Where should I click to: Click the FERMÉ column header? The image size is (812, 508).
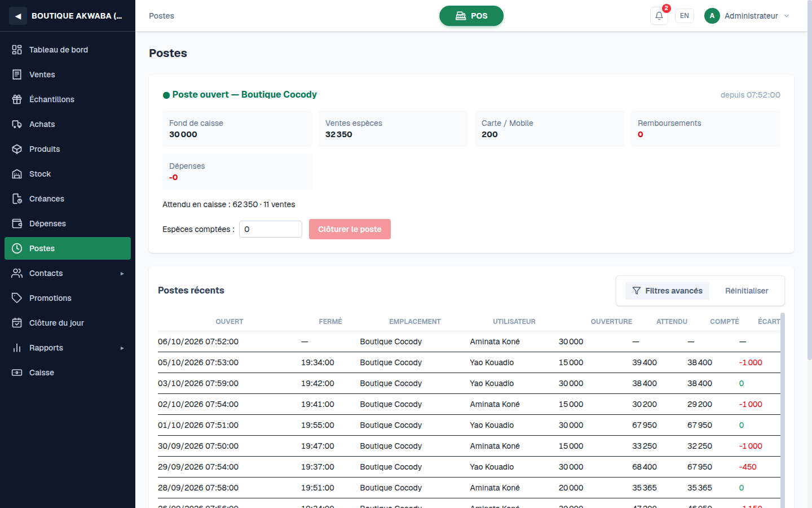tap(330, 322)
